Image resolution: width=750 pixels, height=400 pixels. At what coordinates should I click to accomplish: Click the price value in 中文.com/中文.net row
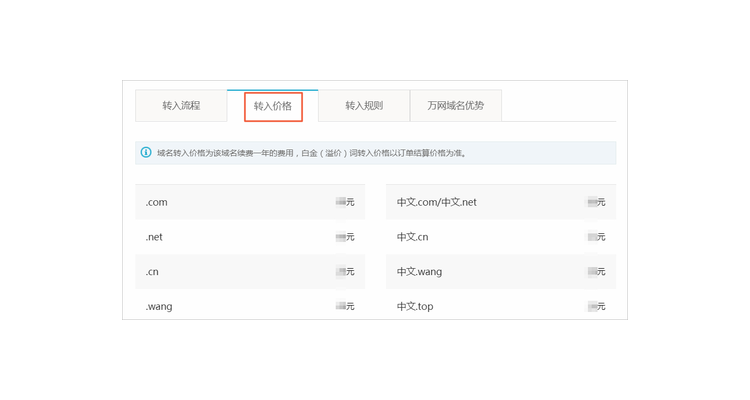point(596,202)
